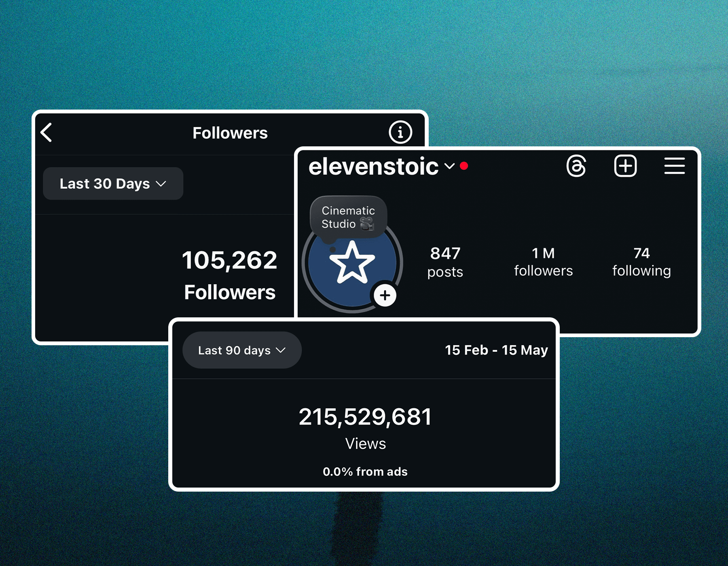Open the Threads icon
The width and height of the screenshot is (728, 566).
[576, 166]
